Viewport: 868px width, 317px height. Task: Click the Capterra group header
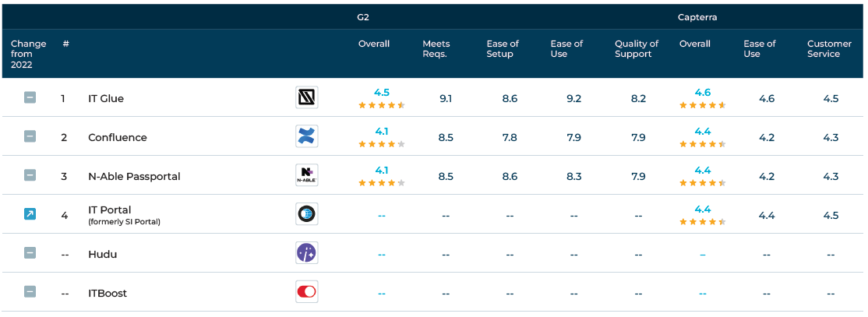coord(697,17)
